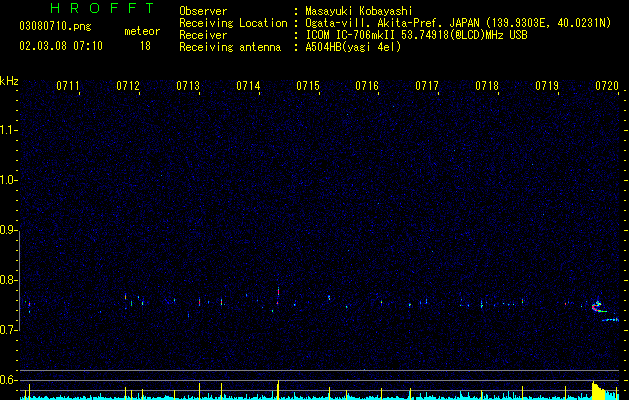Viewport: 629px width, 400px height.
Task: Click the tall yellow power spike near 0714
Action: point(278,390)
